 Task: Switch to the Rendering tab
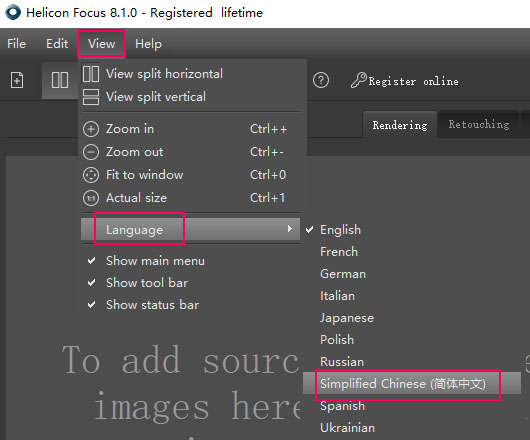pyautogui.click(x=400, y=125)
